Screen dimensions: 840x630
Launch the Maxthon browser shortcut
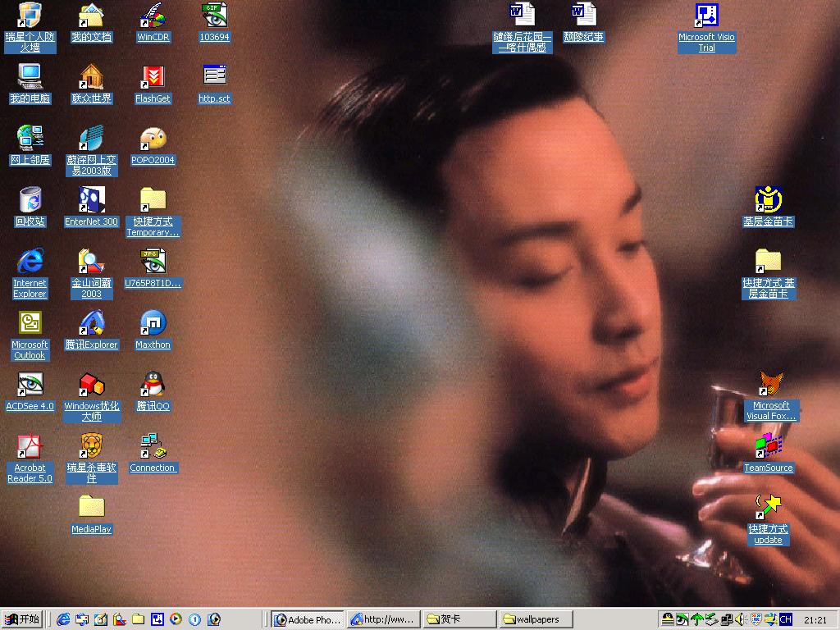click(153, 330)
